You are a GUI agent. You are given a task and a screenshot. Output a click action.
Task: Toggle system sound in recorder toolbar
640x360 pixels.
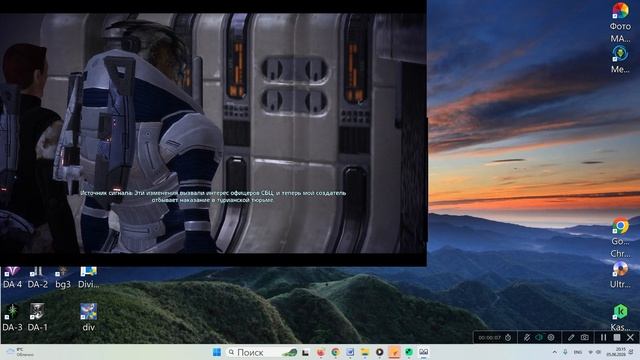(539, 338)
